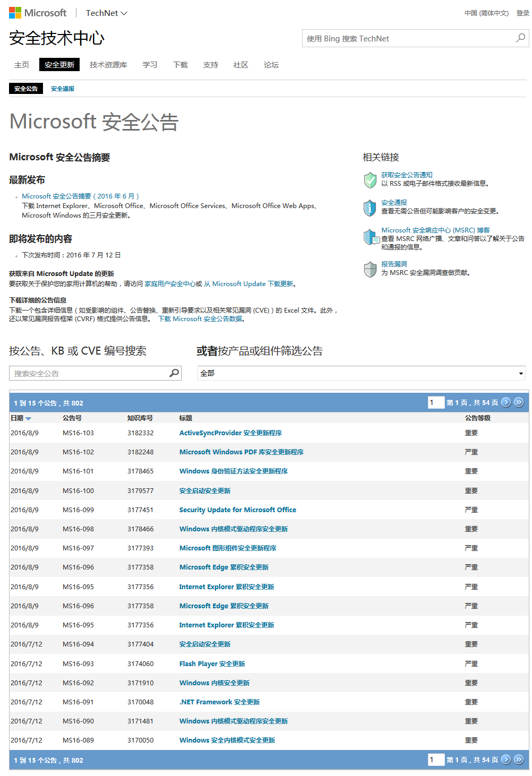Click the 登录 sign-in link

[x=522, y=13]
